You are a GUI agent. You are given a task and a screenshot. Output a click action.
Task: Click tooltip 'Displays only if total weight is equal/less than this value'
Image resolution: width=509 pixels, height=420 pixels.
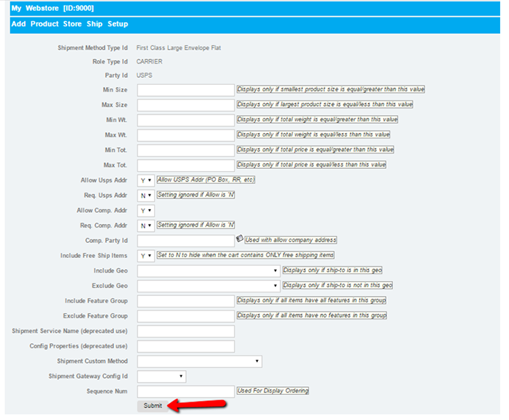(x=314, y=134)
